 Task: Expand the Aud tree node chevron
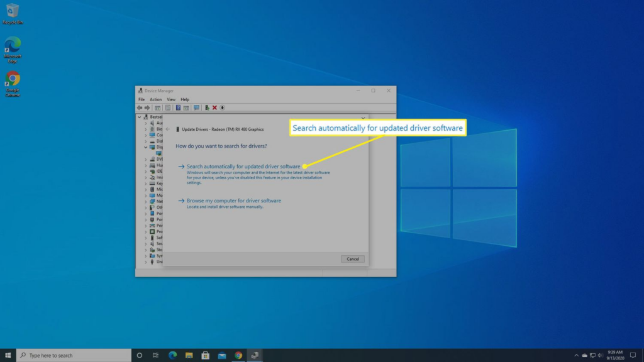[x=145, y=123]
